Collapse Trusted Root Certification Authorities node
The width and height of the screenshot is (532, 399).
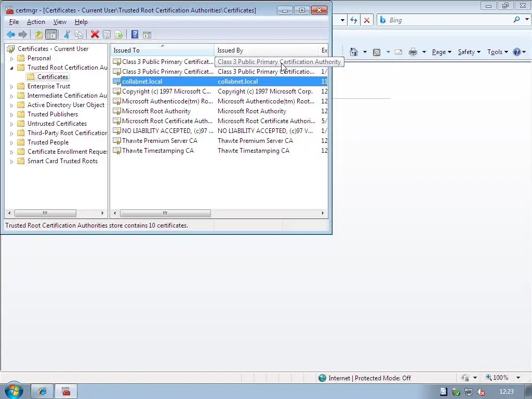tap(11, 68)
